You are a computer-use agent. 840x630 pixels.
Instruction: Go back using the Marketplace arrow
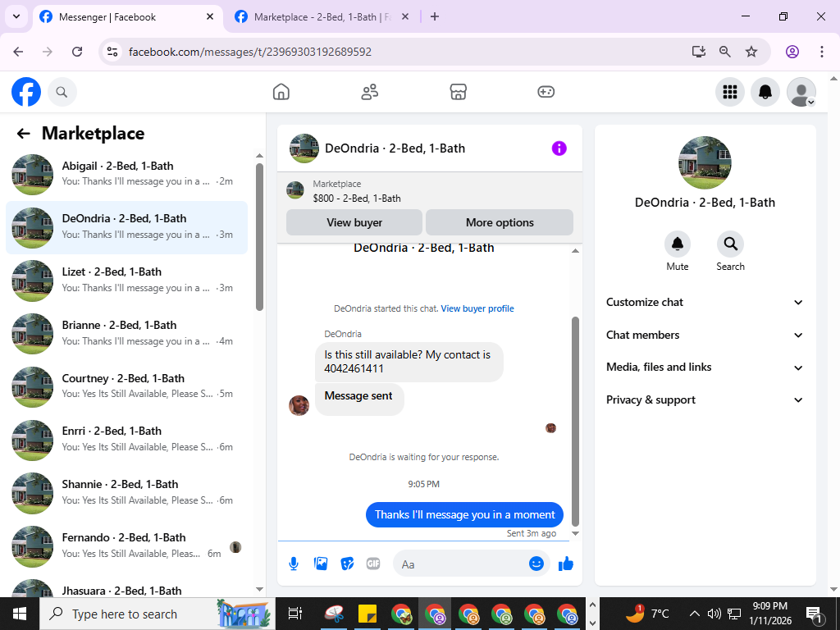click(24, 134)
